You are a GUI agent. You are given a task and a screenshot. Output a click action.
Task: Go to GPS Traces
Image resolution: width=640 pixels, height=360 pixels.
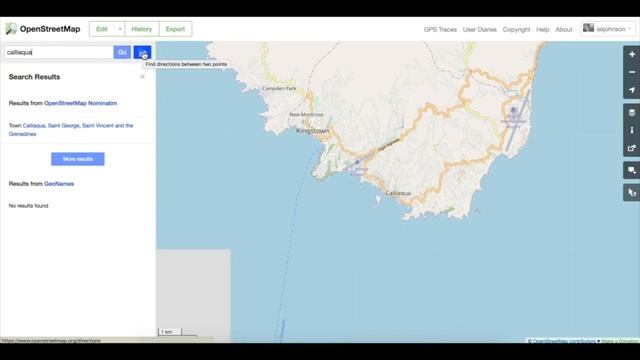coord(440,29)
